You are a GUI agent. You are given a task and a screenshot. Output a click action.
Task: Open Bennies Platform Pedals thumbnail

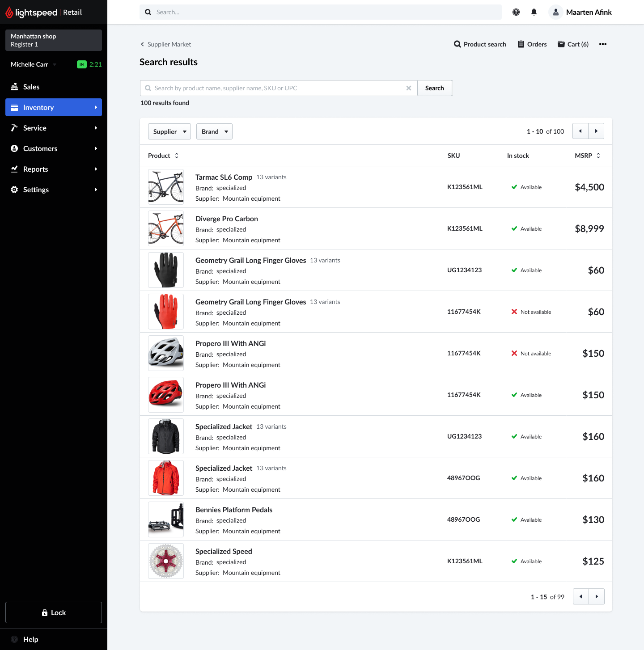point(166,519)
